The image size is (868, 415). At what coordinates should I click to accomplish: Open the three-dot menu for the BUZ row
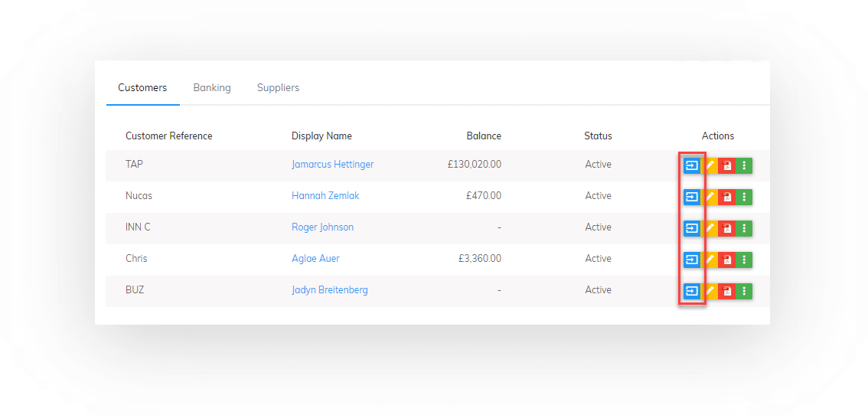744,291
